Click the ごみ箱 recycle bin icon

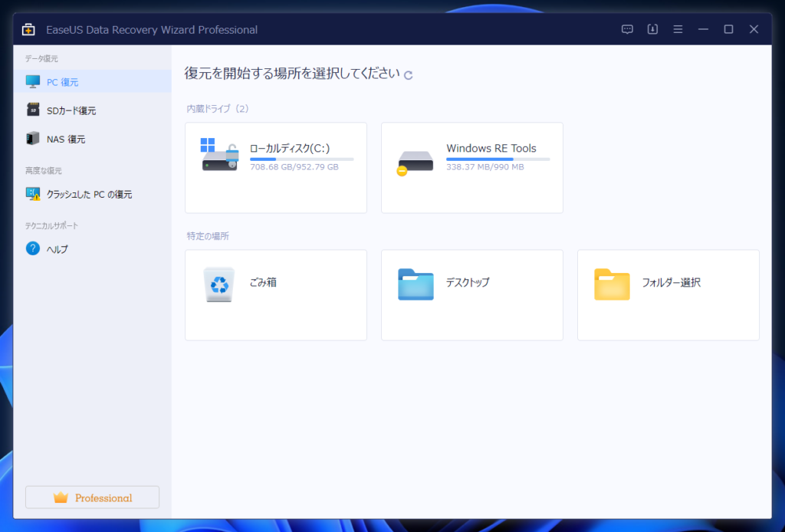[220, 284]
